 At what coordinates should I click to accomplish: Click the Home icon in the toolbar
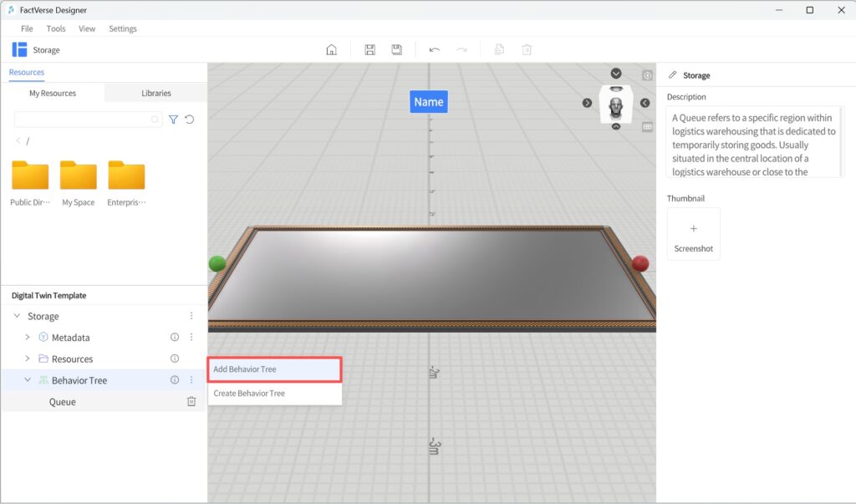pos(331,49)
